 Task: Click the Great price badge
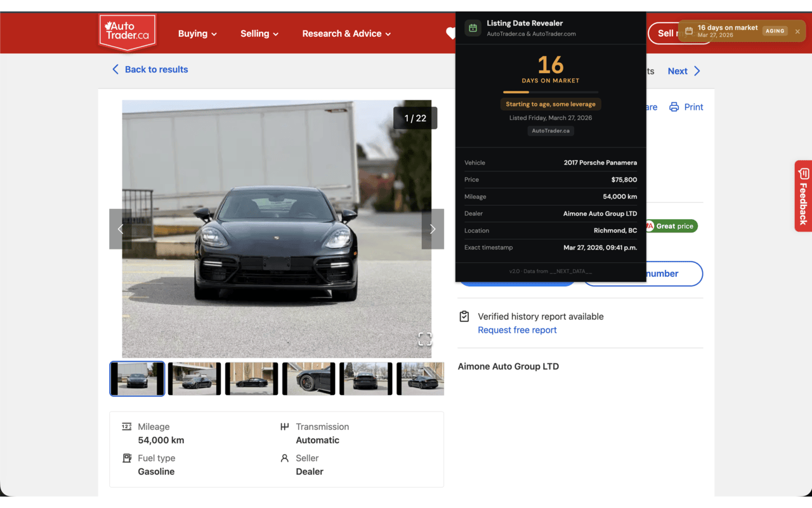671,226
